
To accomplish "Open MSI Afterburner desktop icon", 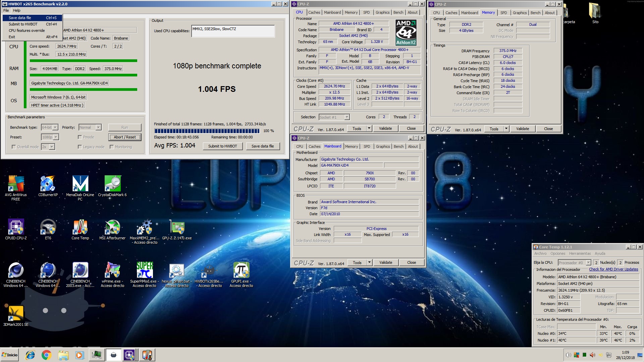I will 112,229.
